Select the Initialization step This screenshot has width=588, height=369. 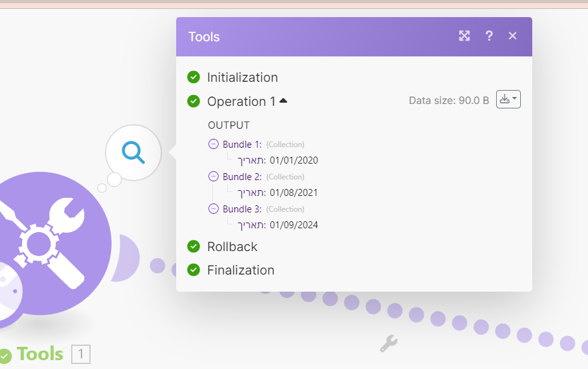coord(242,77)
